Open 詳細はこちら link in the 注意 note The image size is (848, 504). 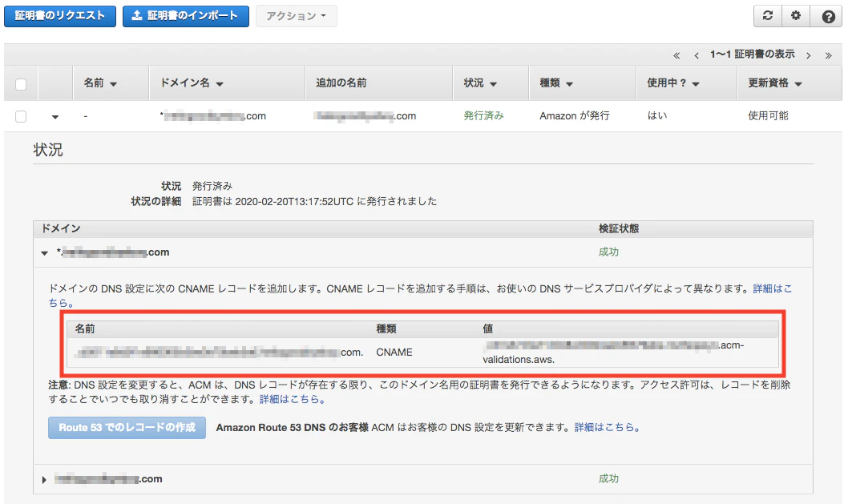point(292,400)
